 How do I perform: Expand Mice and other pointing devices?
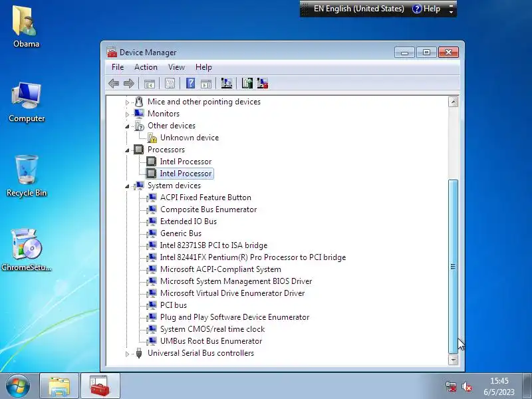(x=127, y=102)
